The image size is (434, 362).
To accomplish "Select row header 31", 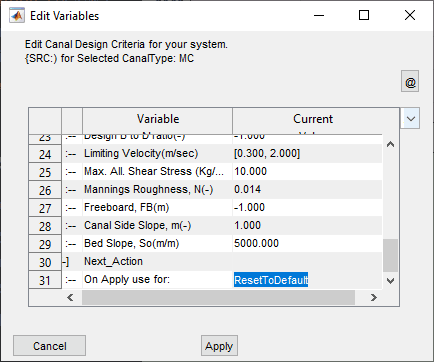I will tap(45, 280).
